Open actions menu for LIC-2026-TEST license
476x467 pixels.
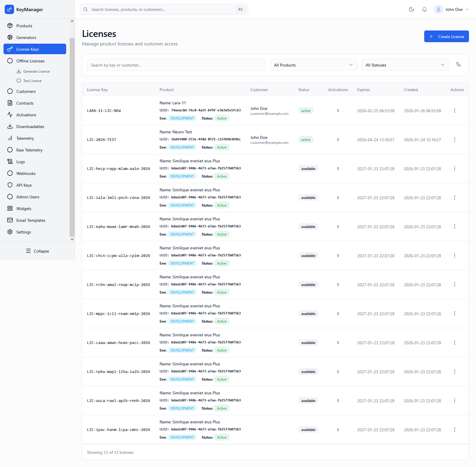[x=455, y=139]
